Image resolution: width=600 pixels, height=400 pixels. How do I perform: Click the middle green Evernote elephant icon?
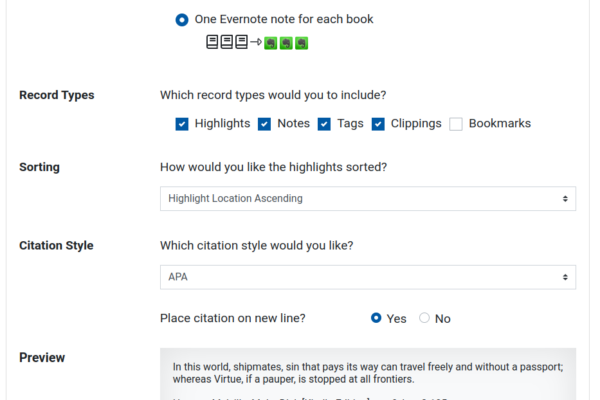[286, 43]
